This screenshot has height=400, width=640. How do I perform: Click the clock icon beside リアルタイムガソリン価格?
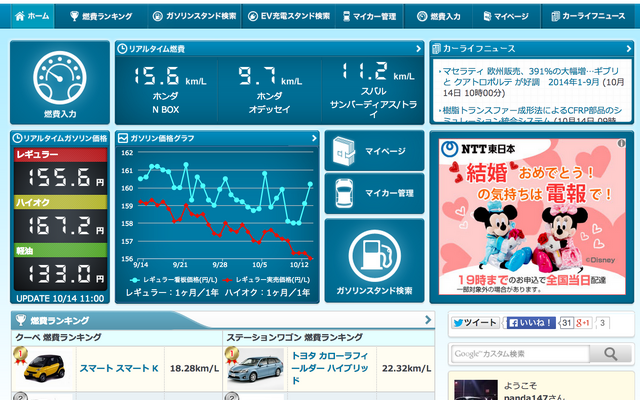click(17, 138)
